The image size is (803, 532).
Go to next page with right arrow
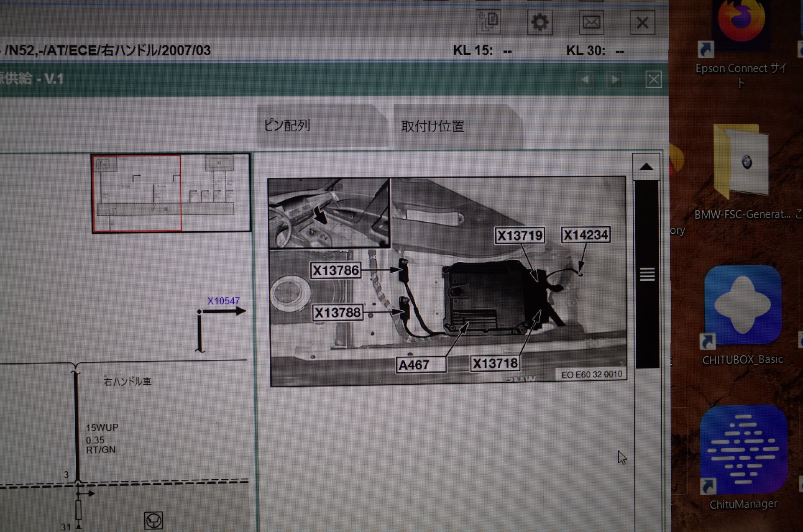[x=615, y=79]
